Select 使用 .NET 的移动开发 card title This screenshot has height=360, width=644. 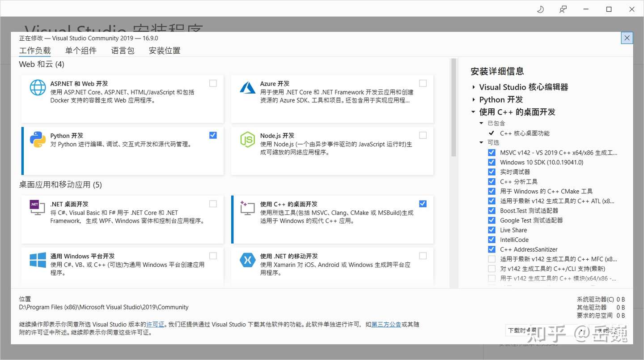(289, 256)
